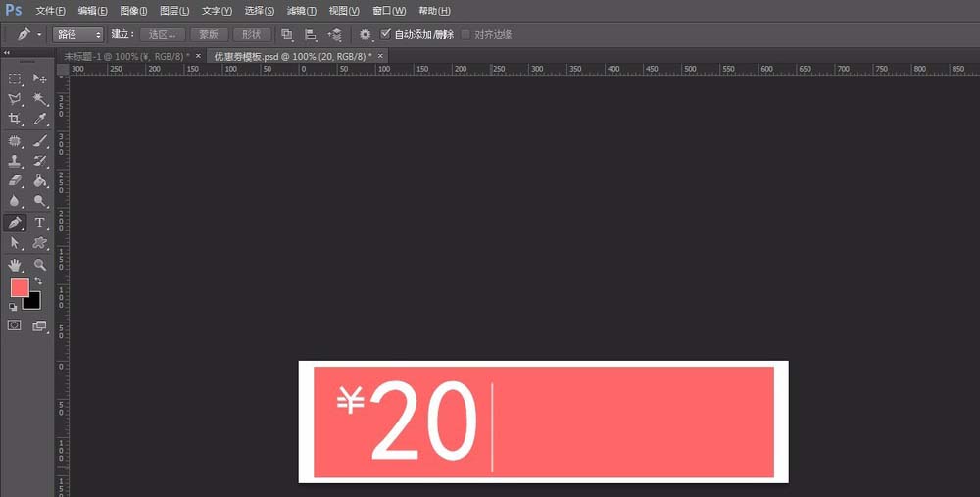
Task: Open the 路径 mode dropdown
Action: click(x=78, y=35)
